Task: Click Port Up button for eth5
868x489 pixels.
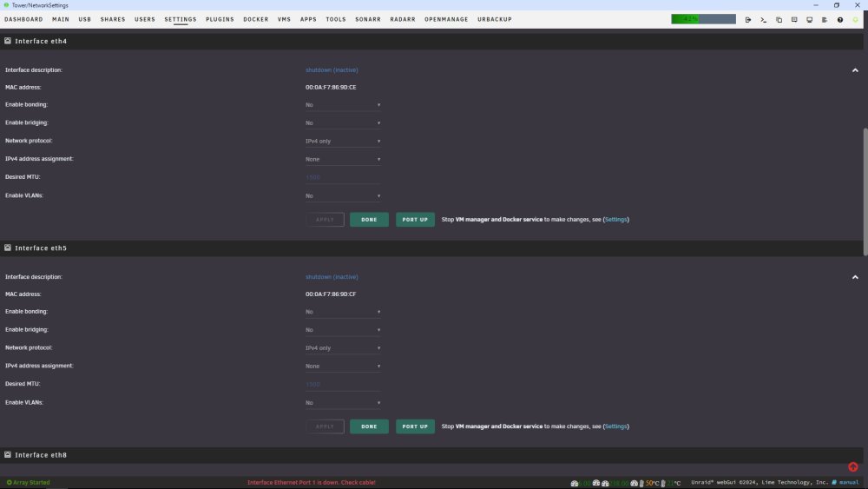Action: click(415, 426)
